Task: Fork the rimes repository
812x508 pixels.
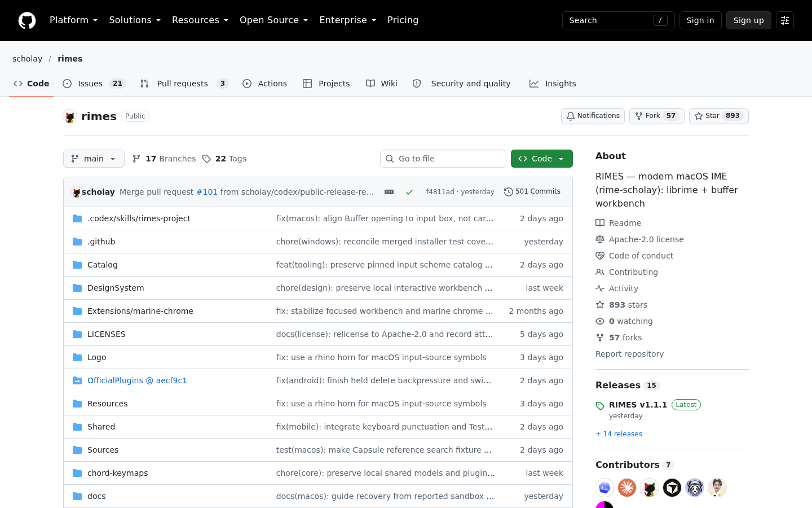Action: tap(657, 116)
